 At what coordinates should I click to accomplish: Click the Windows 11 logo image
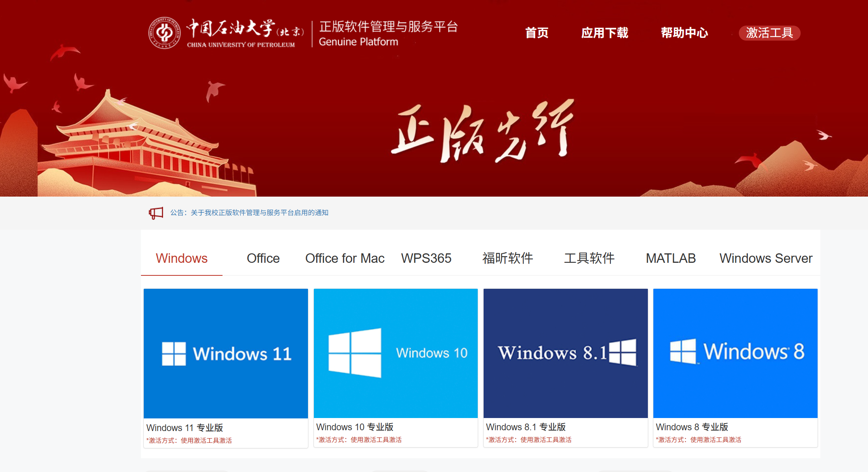(226, 353)
